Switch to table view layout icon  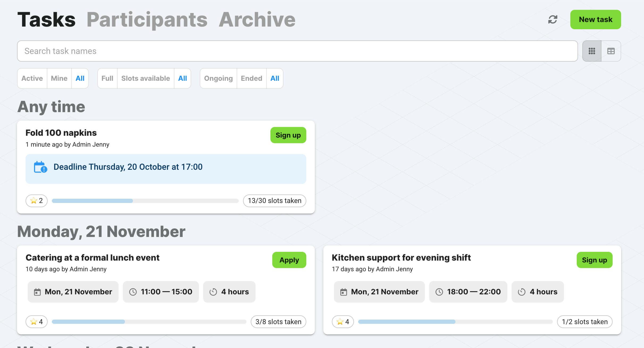(x=611, y=51)
